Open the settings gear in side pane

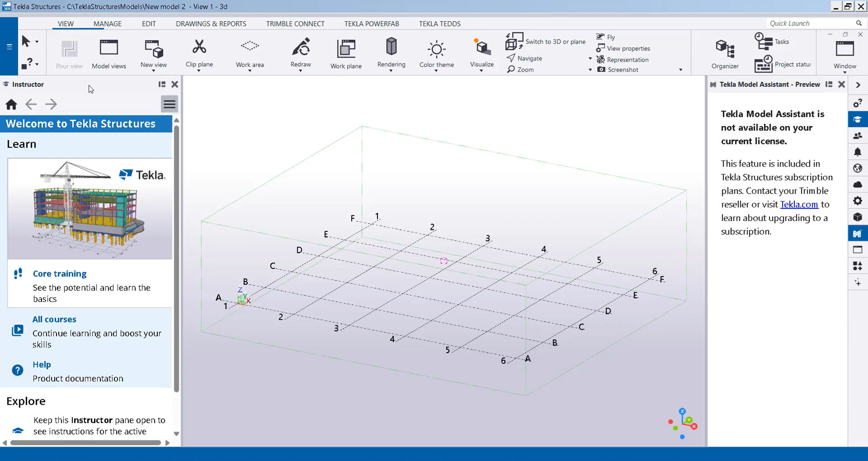tap(857, 200)
